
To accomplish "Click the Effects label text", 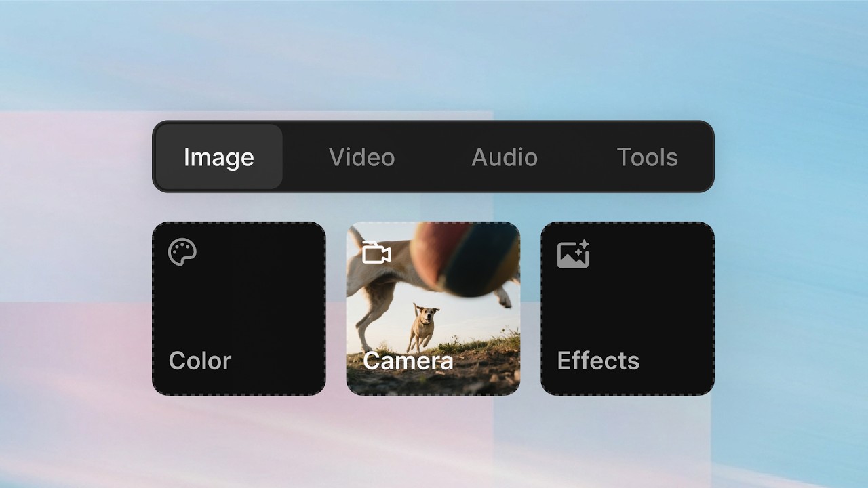I will (598, 361).
